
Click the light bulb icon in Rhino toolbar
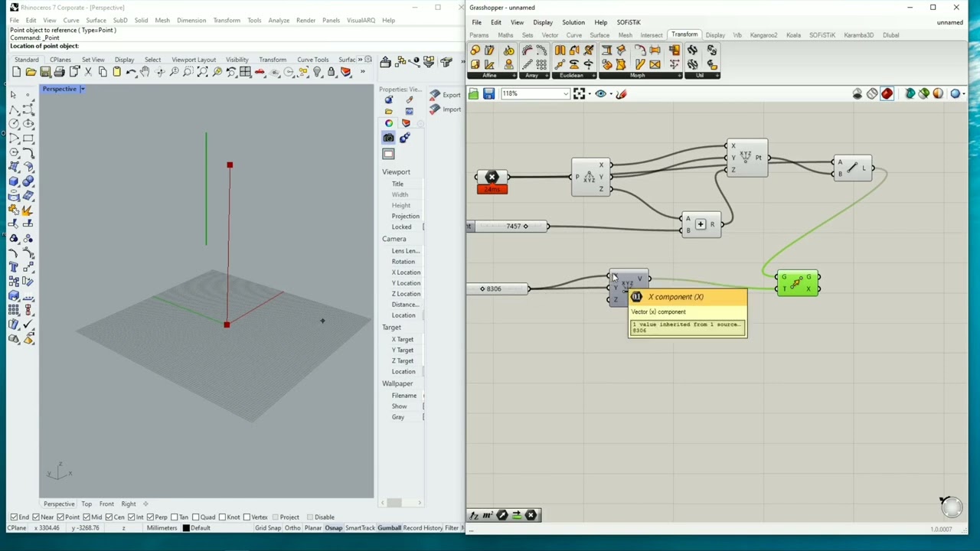317,72
